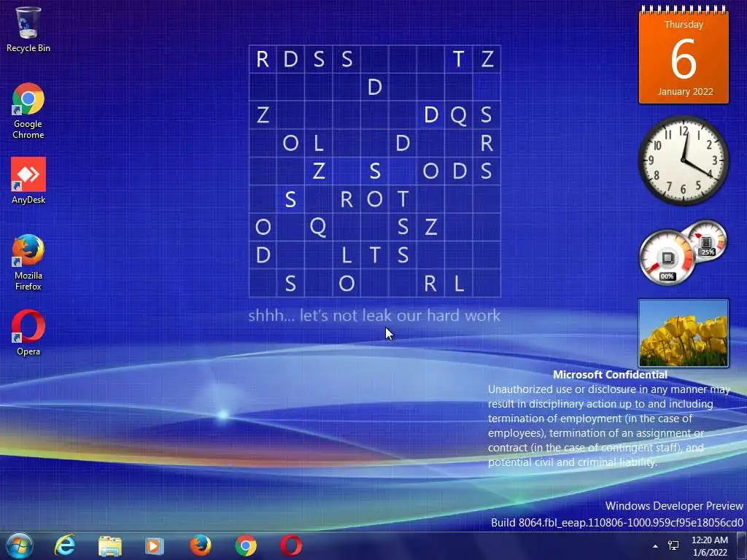The image size is (747, 560).
Task: Launch Internet Explorer from the taskbar
Action: click(x=65, y=545)
